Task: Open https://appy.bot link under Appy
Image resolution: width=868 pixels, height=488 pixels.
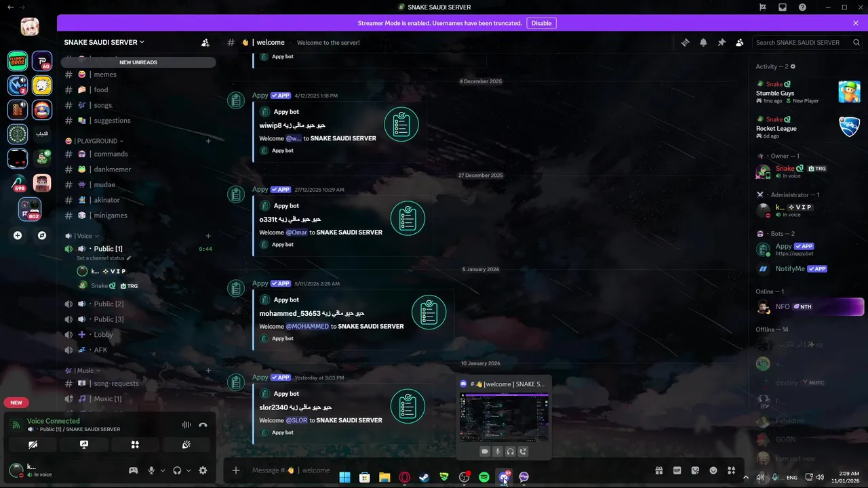Action: [x=795, y=253]
